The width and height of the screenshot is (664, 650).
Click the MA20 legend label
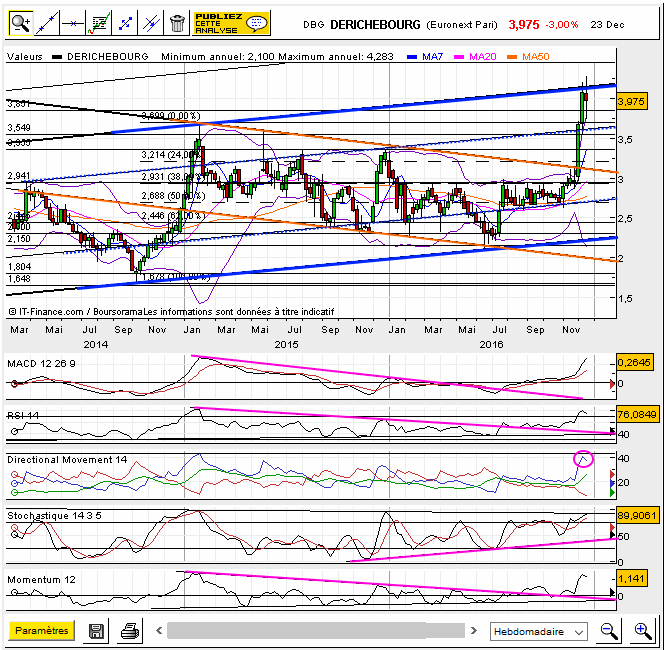[482, 56]
